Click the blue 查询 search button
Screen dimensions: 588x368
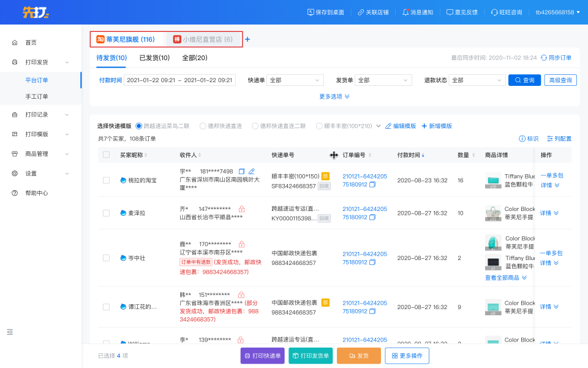[524, 80]
